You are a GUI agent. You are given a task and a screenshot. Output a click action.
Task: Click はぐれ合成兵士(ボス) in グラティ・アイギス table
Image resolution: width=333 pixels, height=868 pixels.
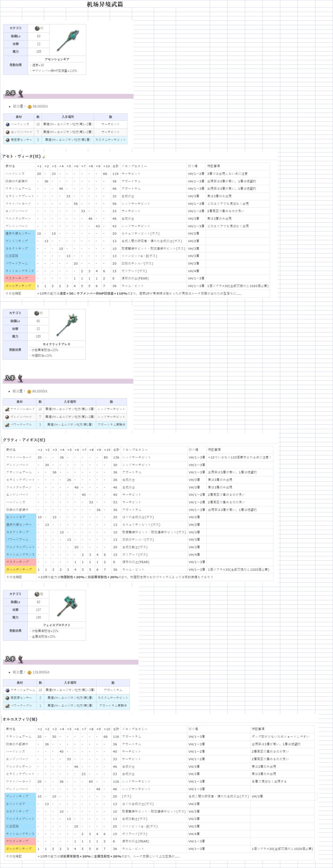138,517
